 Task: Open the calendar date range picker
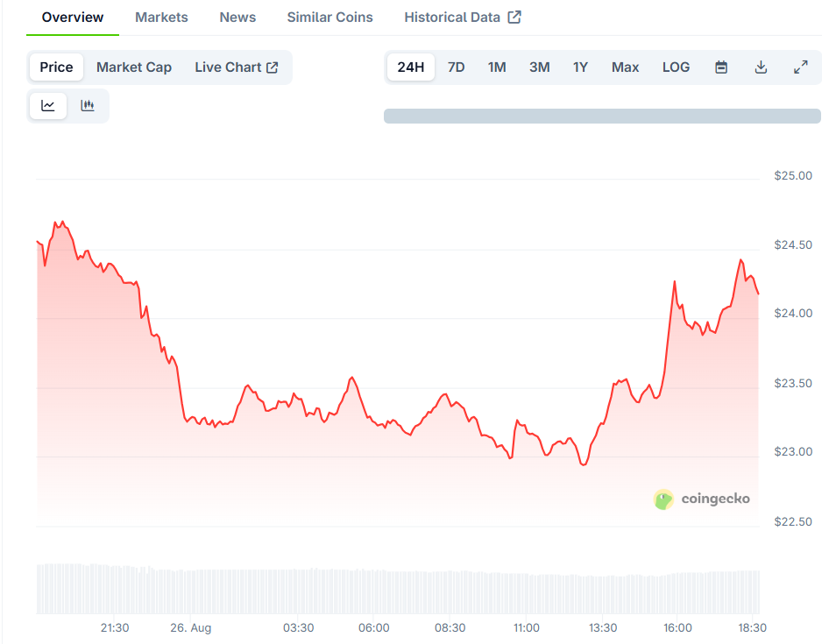point(721,67)
